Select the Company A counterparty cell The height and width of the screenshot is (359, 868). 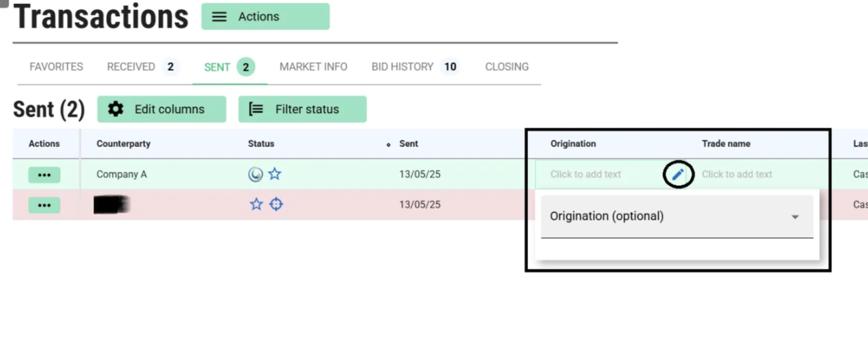click(x=122, y=174)
